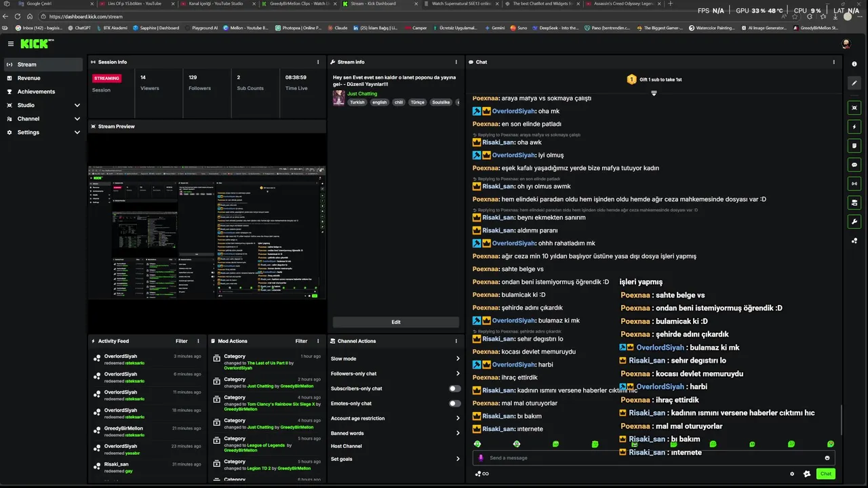Screen dimensions: 868x488
Task: Go to Revenue in the sidebar
Action: [43, 78]
